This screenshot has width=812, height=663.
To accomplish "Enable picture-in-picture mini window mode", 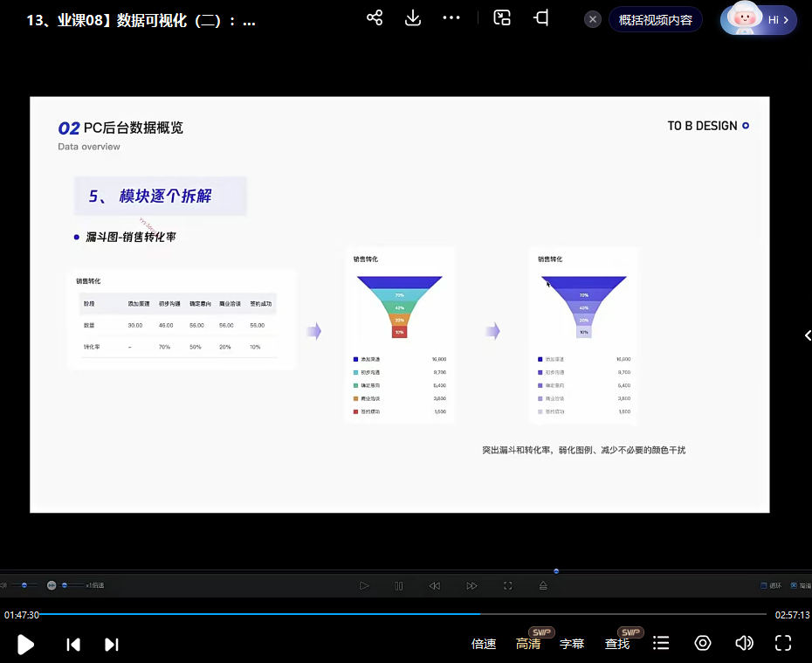I will [x=502, y=17].
